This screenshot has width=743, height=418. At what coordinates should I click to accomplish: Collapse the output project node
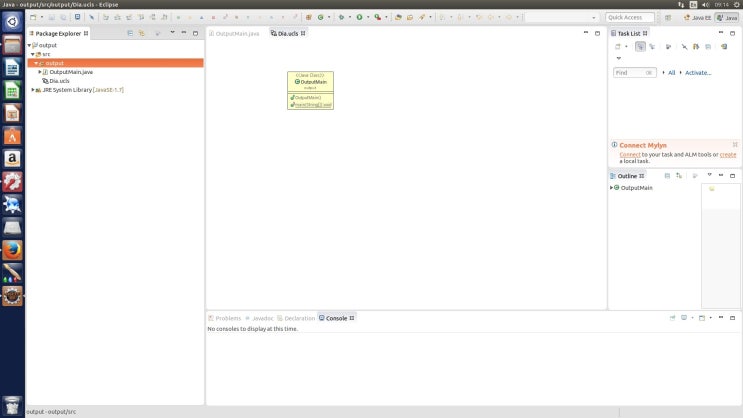(x=29, y=45)
